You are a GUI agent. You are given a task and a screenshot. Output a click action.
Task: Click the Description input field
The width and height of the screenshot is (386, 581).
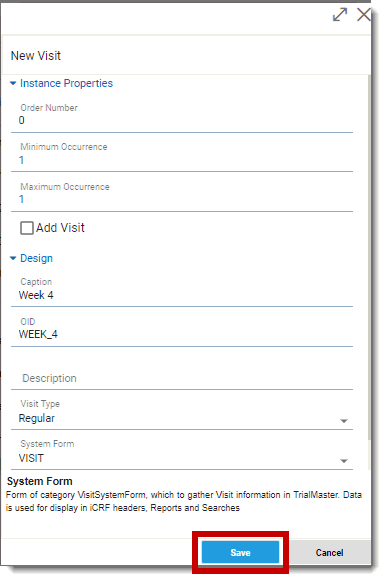point(182,378)
